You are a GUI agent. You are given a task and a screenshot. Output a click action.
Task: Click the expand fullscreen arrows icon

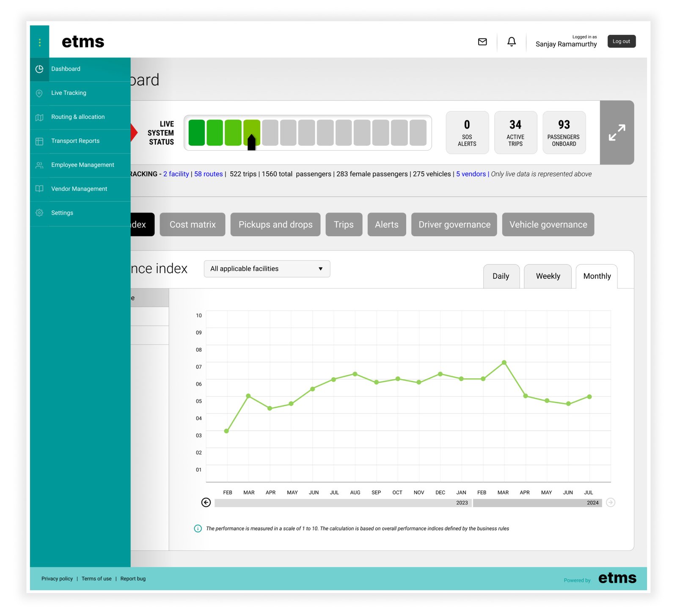pyautogui.click(x=616, y=132)
